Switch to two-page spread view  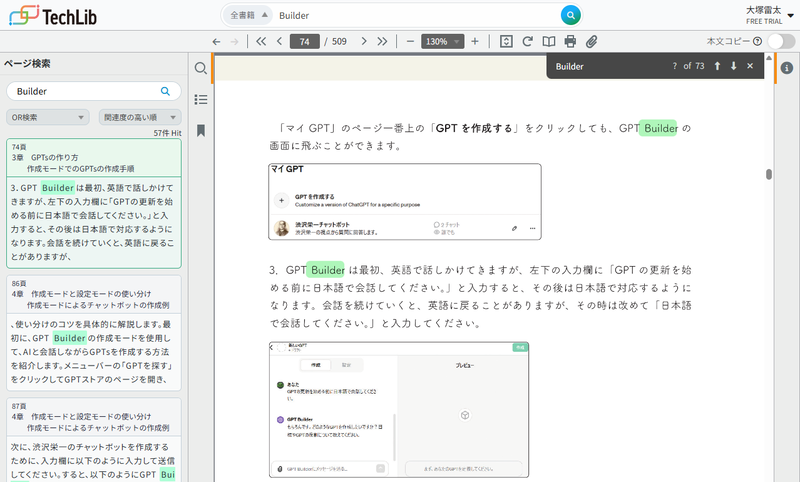549,41
